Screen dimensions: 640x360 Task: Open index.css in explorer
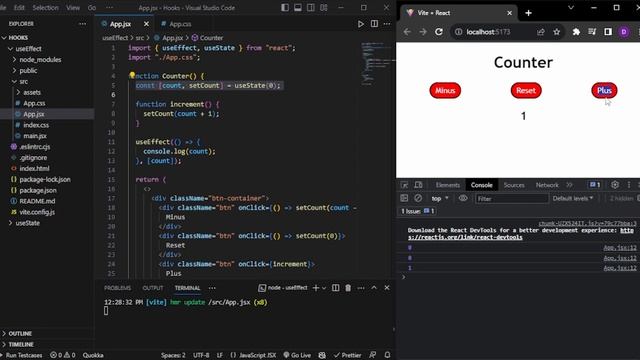36,125
